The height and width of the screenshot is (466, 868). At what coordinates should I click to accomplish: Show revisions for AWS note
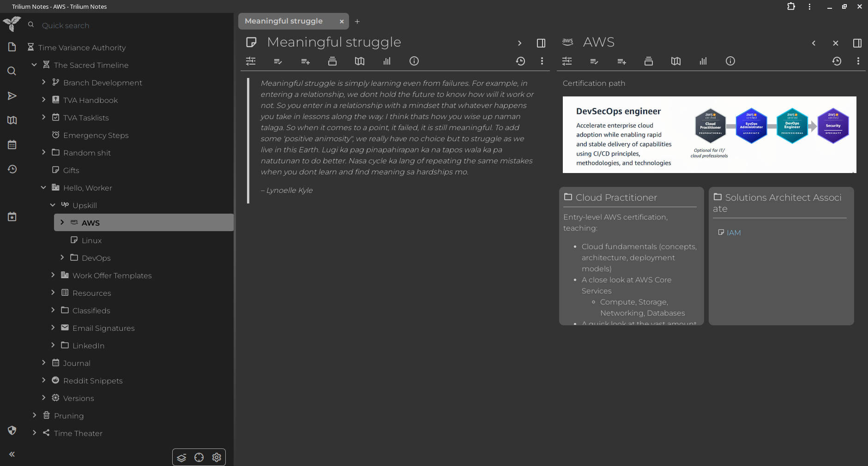click(837, 61)
